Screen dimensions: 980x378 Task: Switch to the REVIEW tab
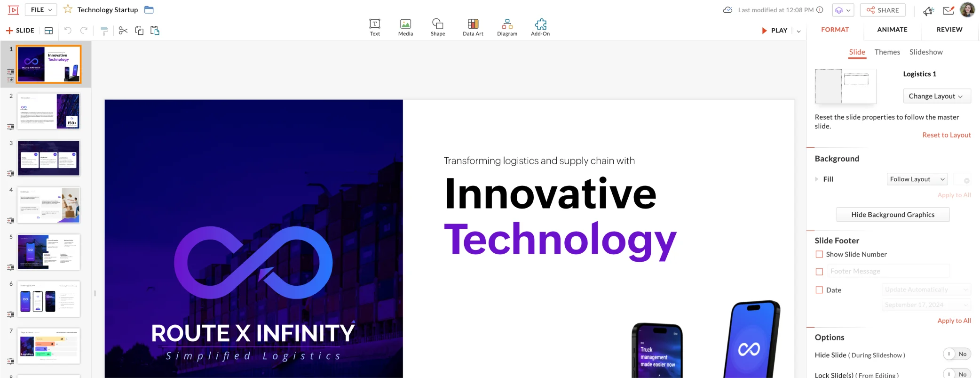click(x=949, y=29)
